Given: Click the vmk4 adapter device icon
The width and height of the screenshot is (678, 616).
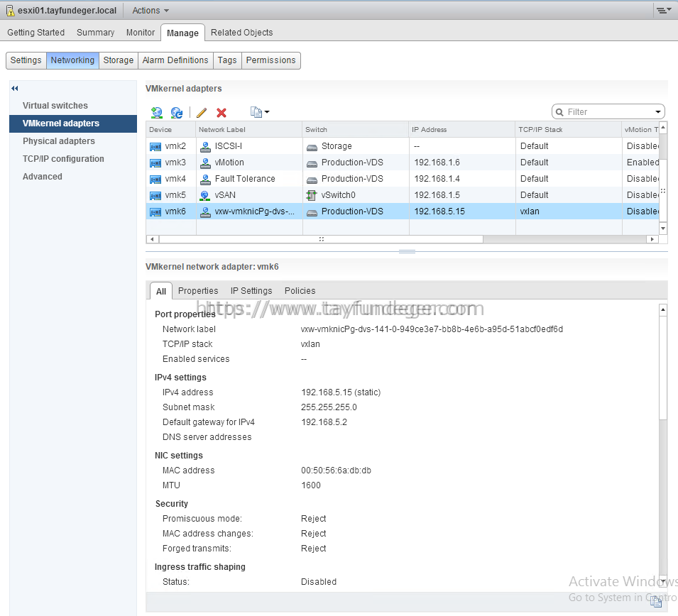Looking at the screenshot, I should click(x=155, y=179).
